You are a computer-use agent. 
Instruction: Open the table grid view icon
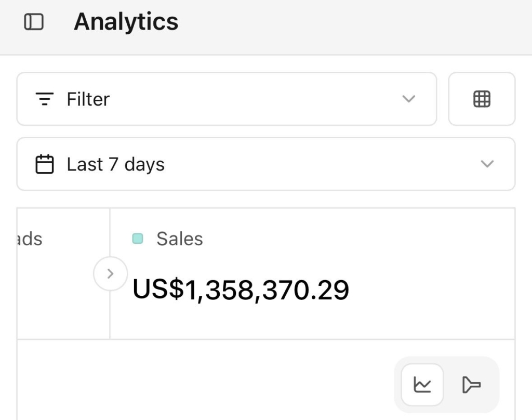pyautogui.click(x=482, y=99)
